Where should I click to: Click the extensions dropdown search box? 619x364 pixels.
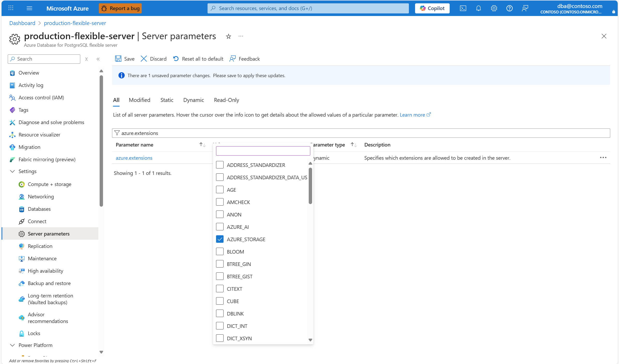tap(263, 151)
